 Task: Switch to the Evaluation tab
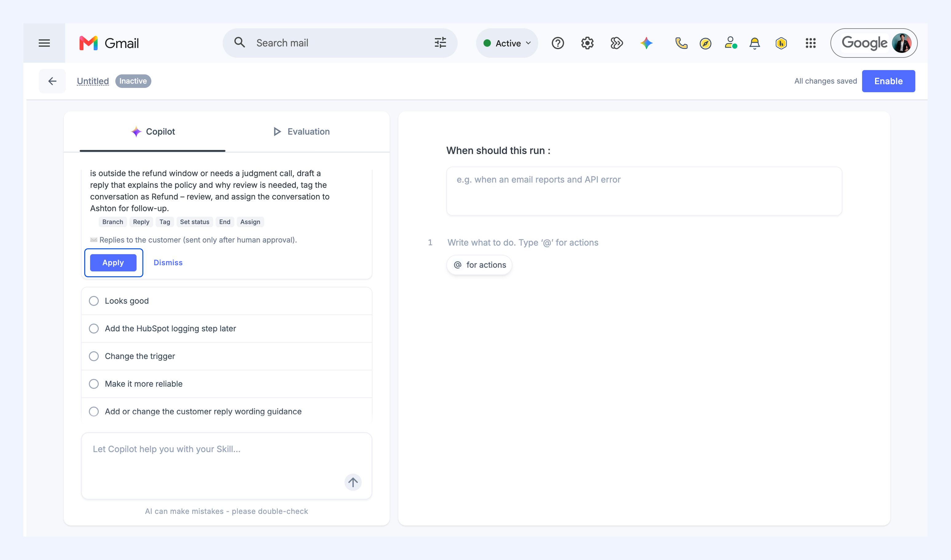coord(301,131)
